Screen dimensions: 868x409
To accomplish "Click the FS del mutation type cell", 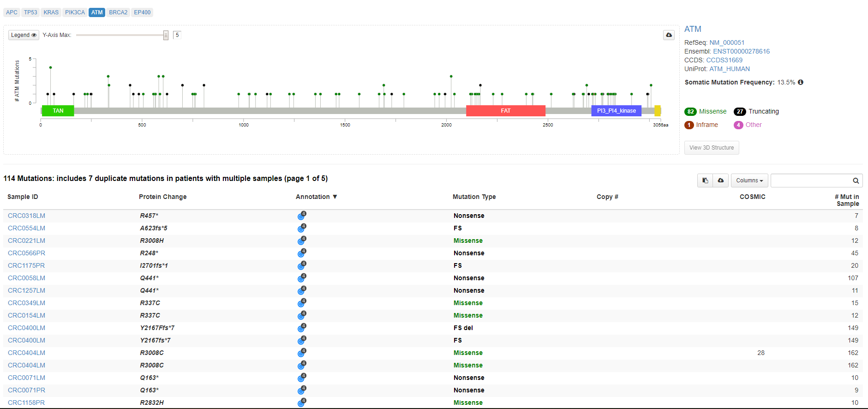I will [x=463, y=328].
